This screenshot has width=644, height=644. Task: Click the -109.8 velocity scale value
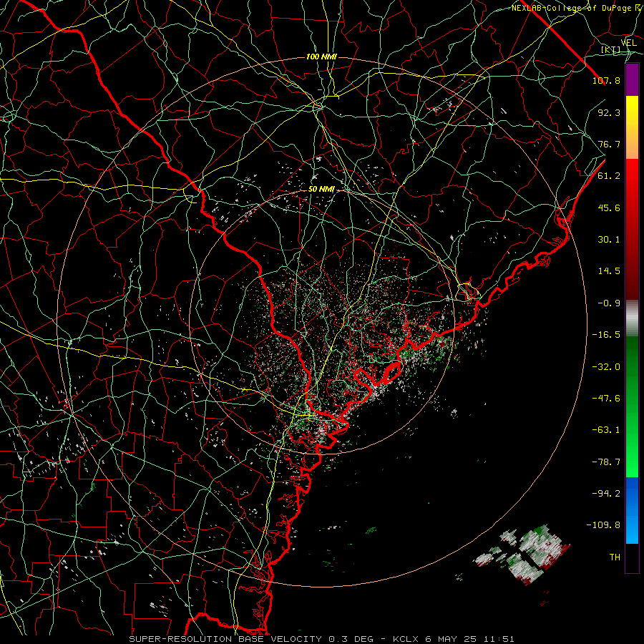pos(604,525)
